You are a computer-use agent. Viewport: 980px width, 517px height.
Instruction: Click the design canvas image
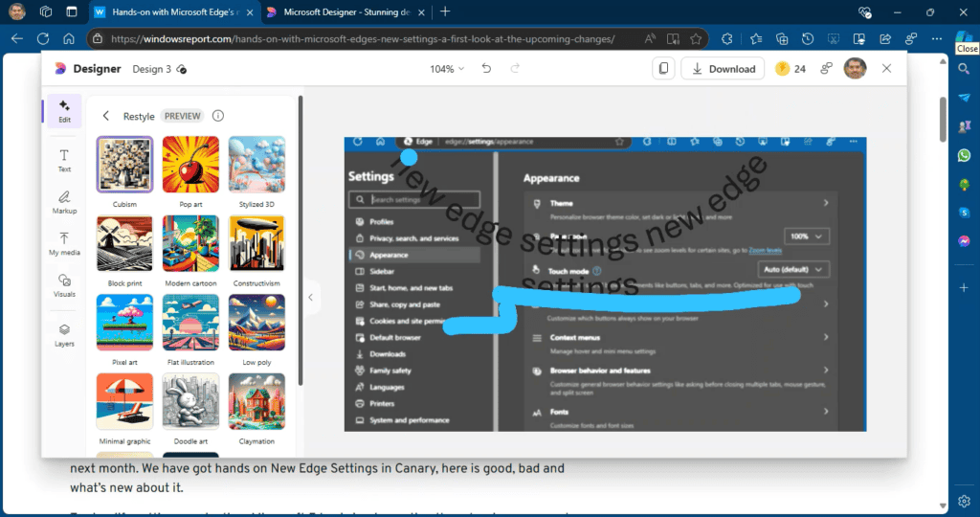(605, 284)
